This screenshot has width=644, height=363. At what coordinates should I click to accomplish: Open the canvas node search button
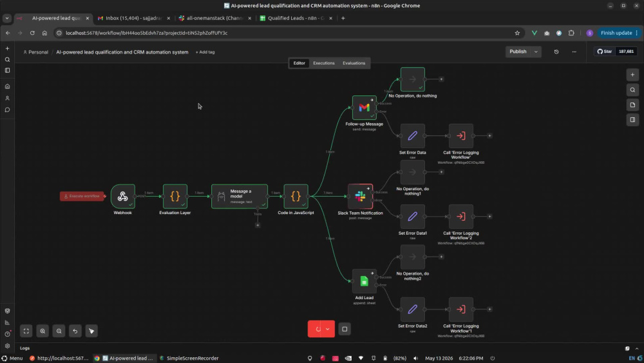click(x=632, y=90)
